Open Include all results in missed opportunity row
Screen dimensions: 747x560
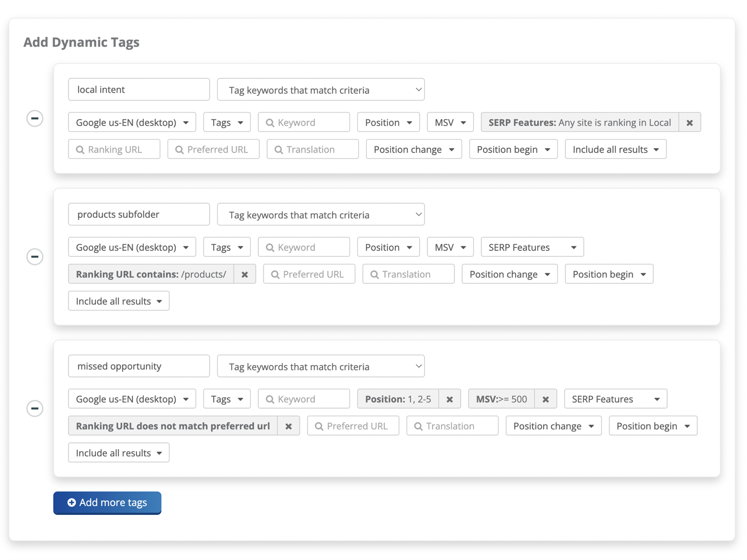[119, 453]
